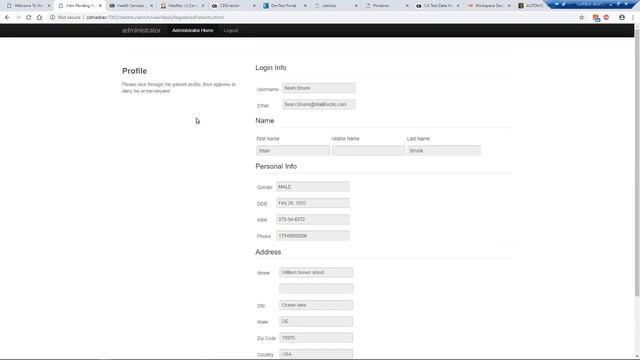Click the Personal Info section heading
This screenshot has width=640, height=360.
pos(276,167)
